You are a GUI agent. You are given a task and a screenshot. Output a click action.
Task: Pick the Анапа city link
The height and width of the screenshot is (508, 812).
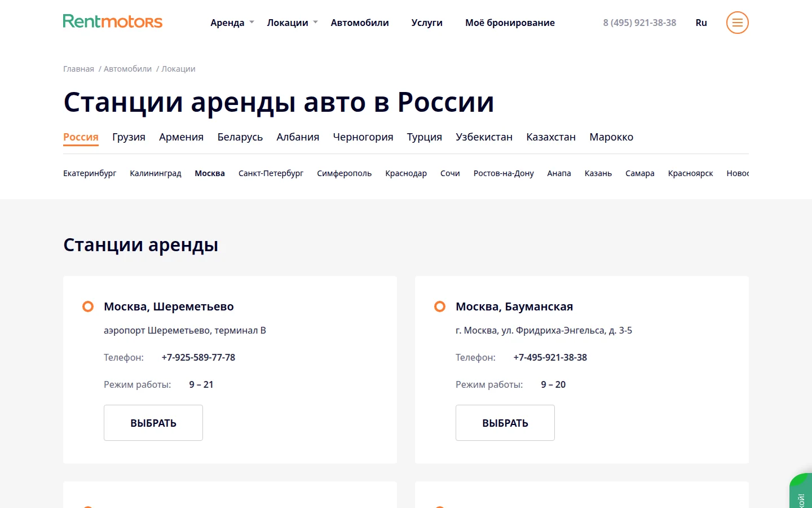click(x=559, y=173)
